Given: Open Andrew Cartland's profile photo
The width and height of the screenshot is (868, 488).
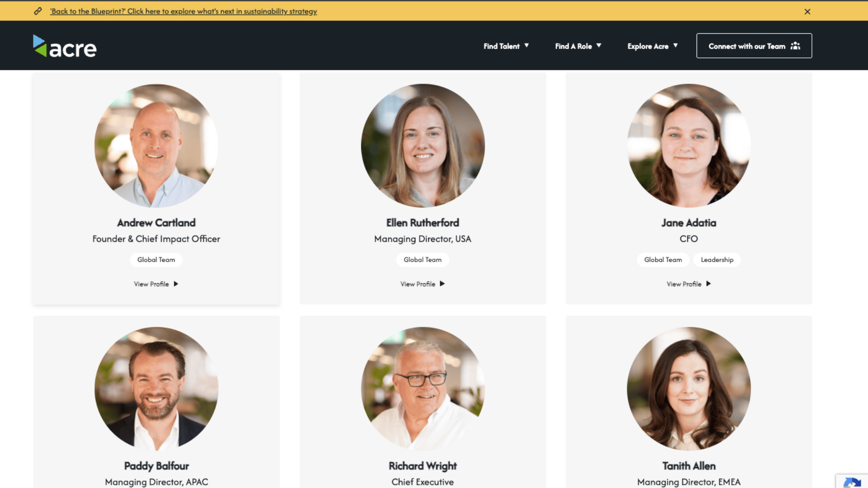Looking at the screenshot, I should tap(156, 145).
